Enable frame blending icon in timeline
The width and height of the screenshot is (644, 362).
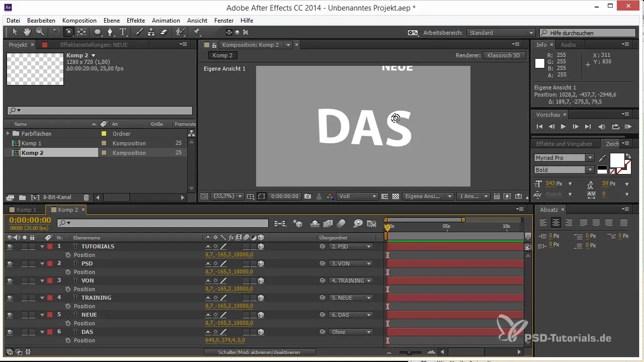(329, 223)
